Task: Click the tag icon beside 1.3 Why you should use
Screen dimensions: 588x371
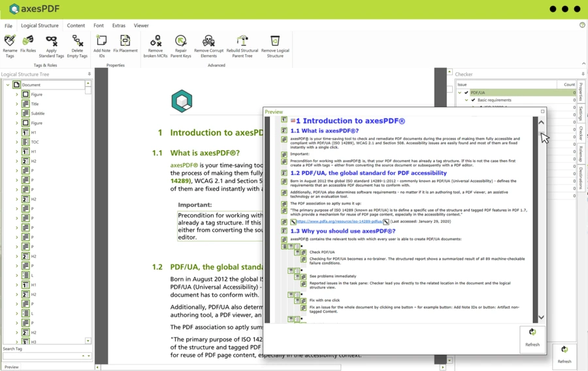Action: pos(284,231)
